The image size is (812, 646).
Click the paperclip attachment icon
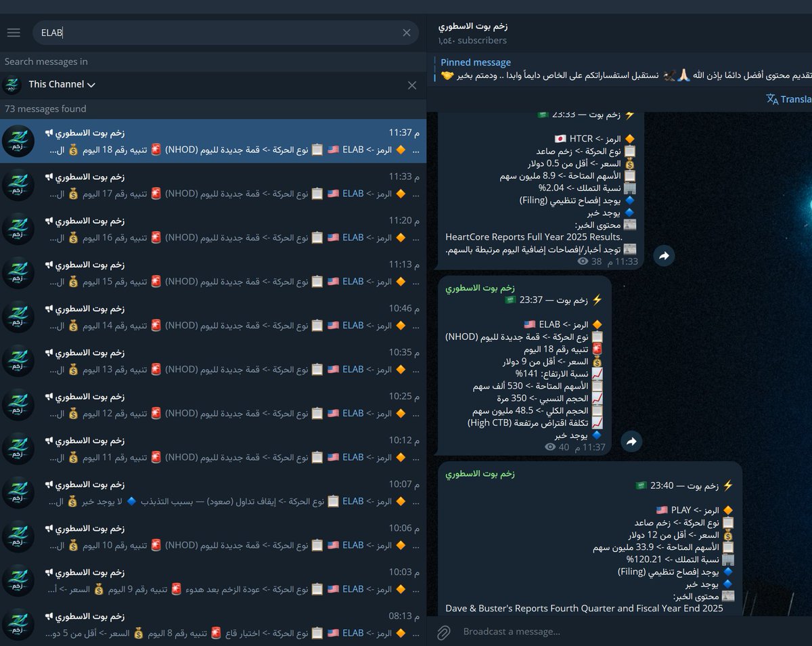pyautogui.click(x=444, y=631)
